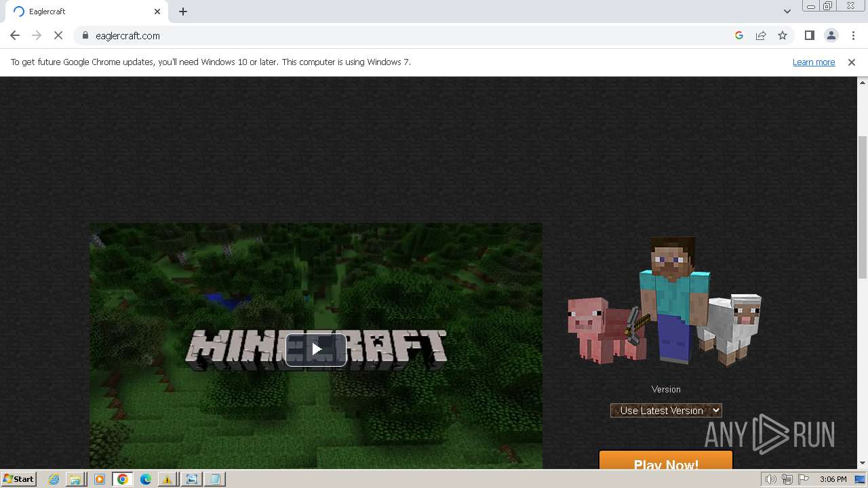Image resolution: width=868 pixels, height=488 pixels.
Task: Click the 3:06 PM clock
Action: tap(833, 479)
